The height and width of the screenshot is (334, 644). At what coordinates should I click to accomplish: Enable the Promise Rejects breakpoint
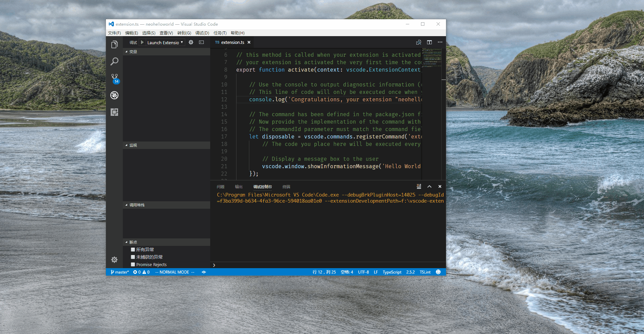[133, 264]
